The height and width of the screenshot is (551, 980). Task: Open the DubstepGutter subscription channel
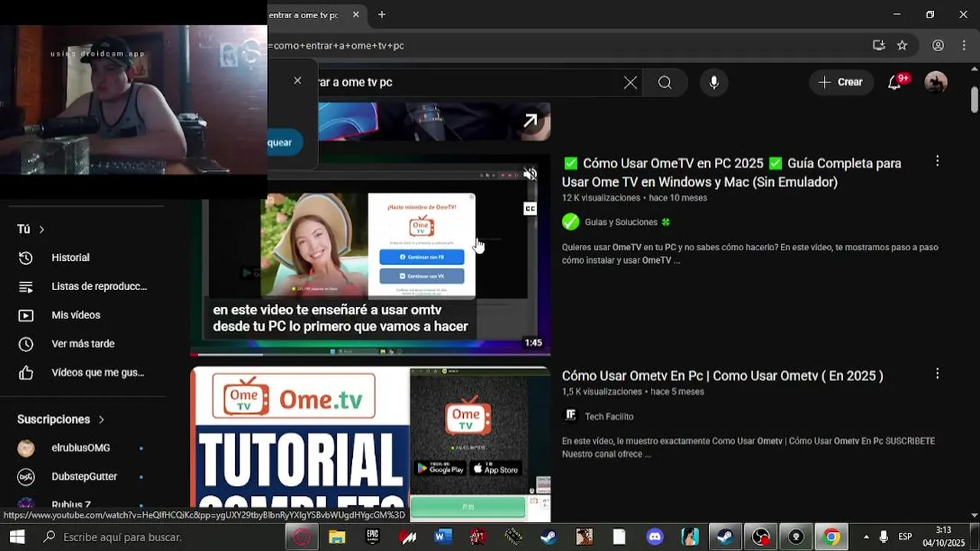(x=83, y=477)
